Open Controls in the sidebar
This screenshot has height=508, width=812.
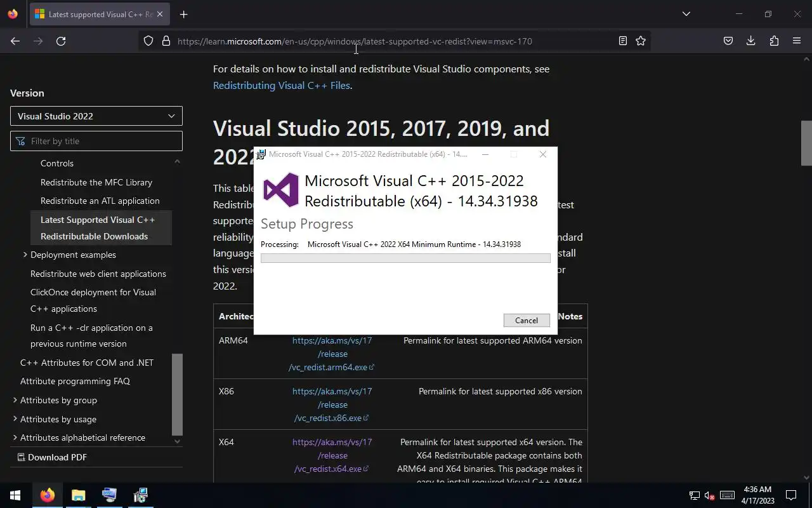[x=57, y=163]
